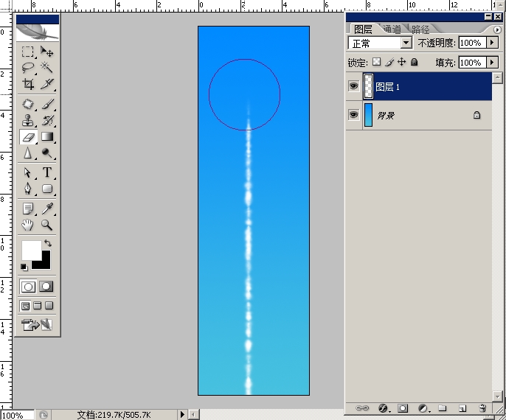Image resolution: width=506 pixels, height=420 pixels.
Task: Reset default foreground and background colors
Action: point(24,267)
